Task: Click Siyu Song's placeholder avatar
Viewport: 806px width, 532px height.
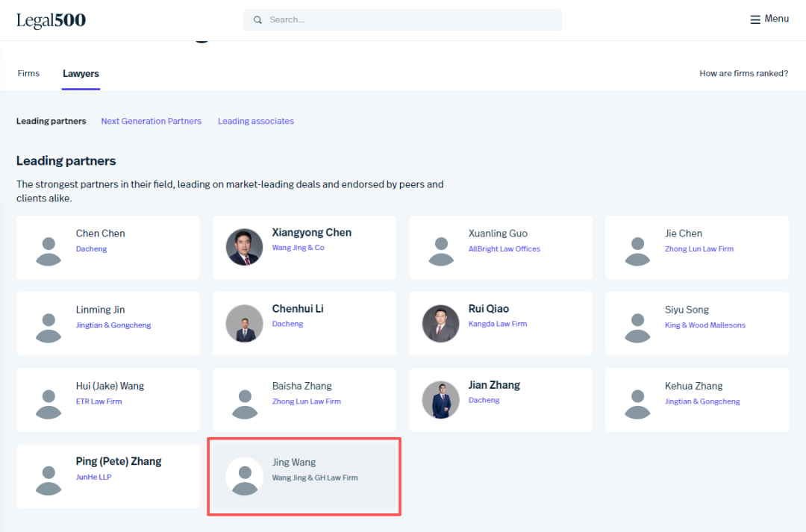Action: [x=637, y=328]
